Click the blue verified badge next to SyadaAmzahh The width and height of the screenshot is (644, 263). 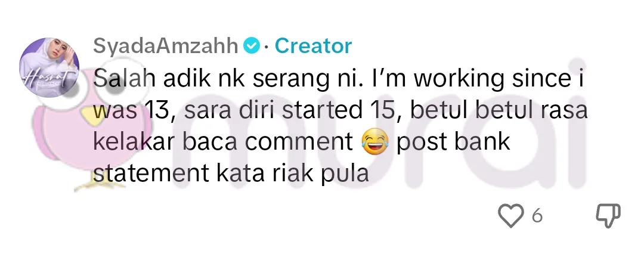coord(252,46)
